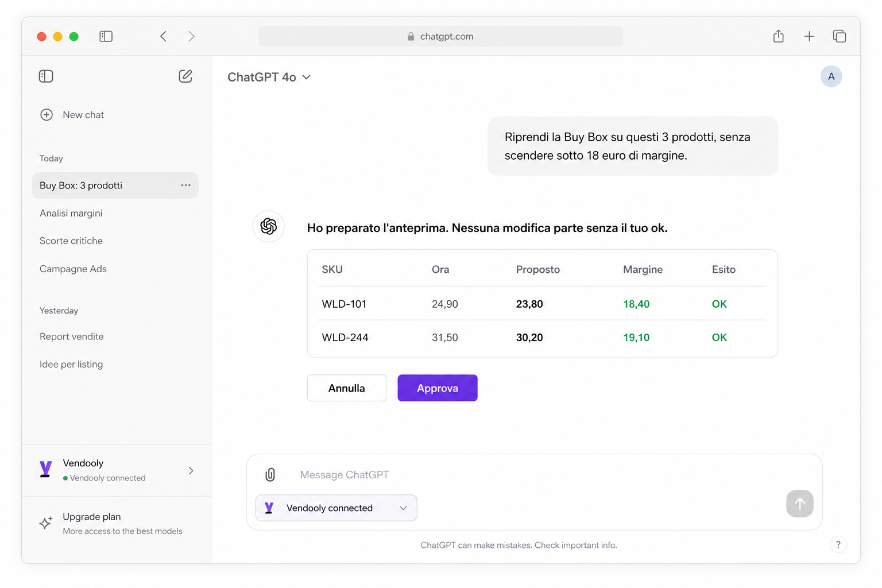
Task: Click margin value 19,10
Action: [x=636, y=338]
